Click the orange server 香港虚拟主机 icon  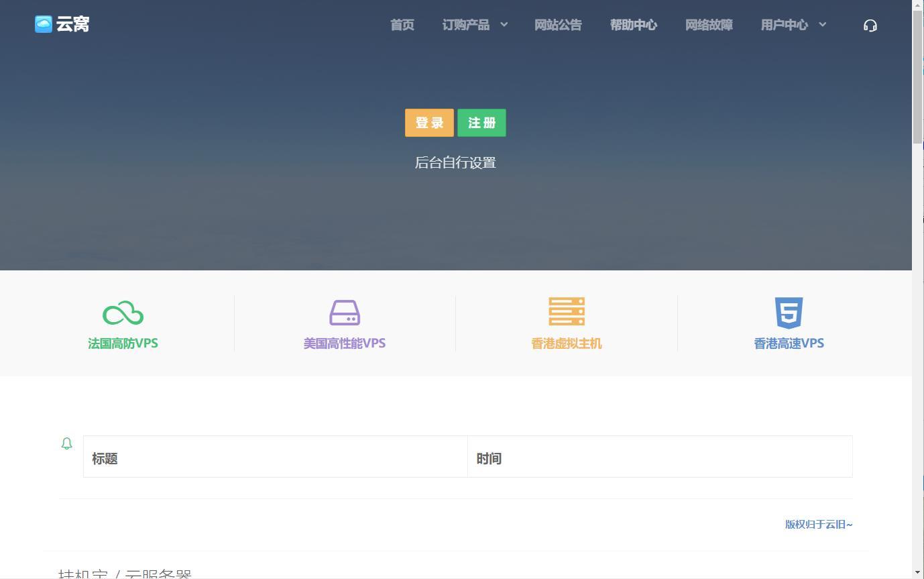(567, 311)
